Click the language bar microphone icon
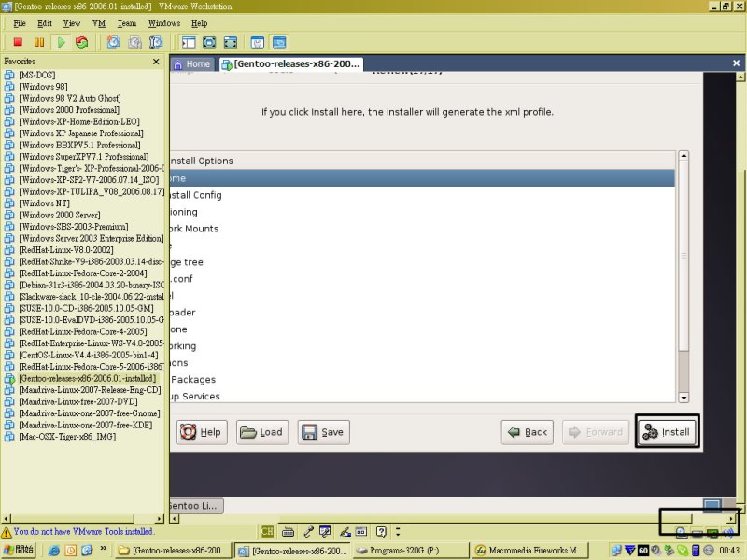The height and width of the screenshot is (560, 747). [308, 531]
